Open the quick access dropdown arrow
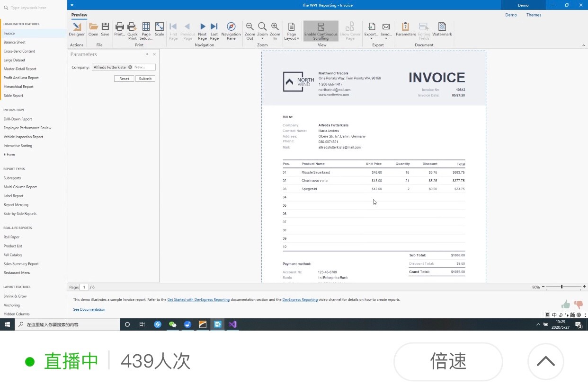Image resolution: width=588 pixels, height=385 pixels. 72,5
